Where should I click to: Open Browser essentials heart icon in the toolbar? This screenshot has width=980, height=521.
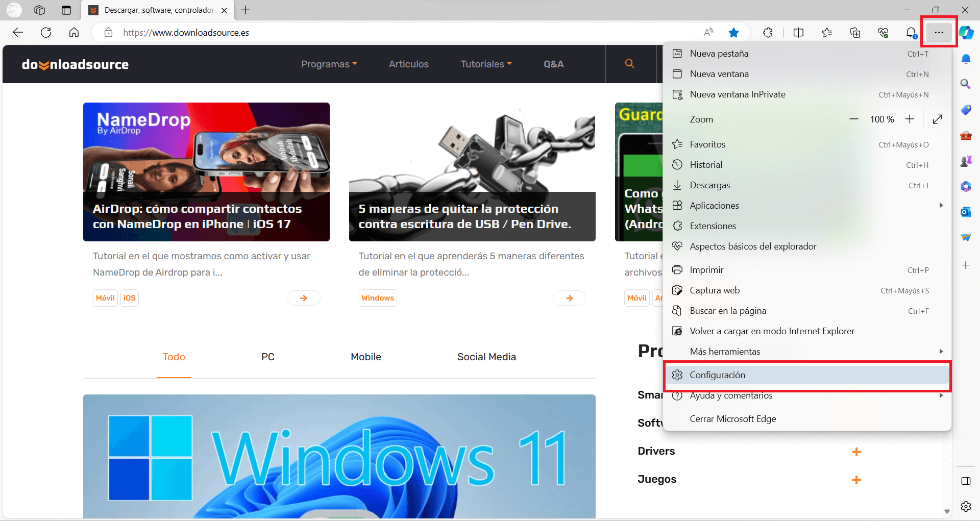pos(883,33)
